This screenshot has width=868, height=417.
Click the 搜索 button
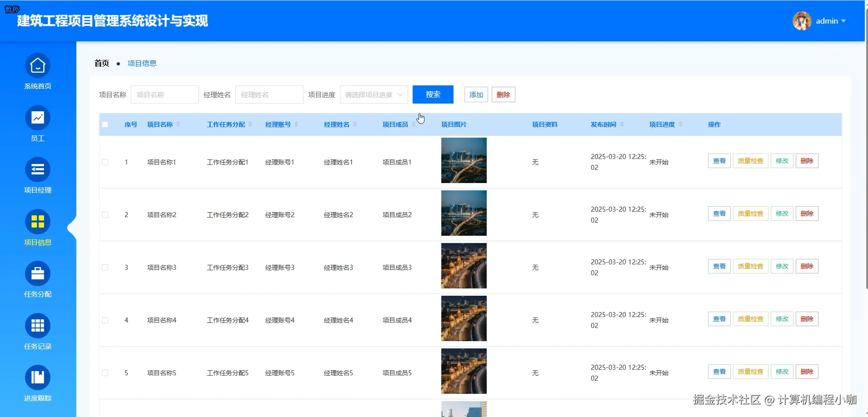pyautogui.click(x=433, y=94)
